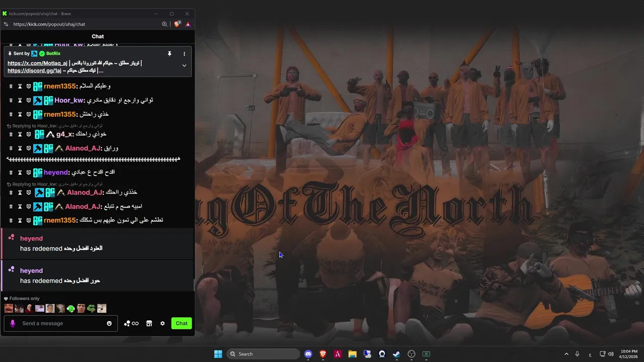
Task: Shield ban icon on heyend's chat message
Action: click(29, 172)
